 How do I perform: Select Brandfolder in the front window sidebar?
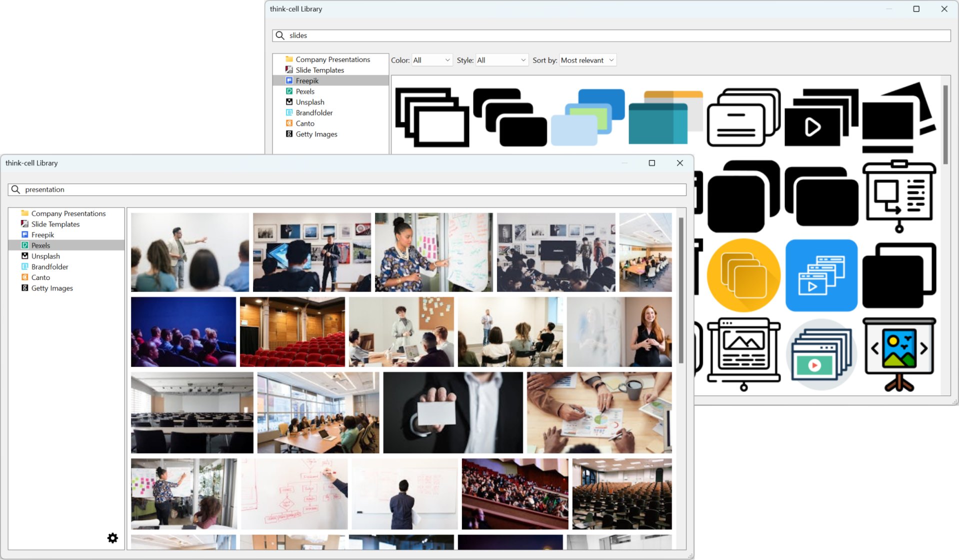pyautogui.click(x=66, y=267)
